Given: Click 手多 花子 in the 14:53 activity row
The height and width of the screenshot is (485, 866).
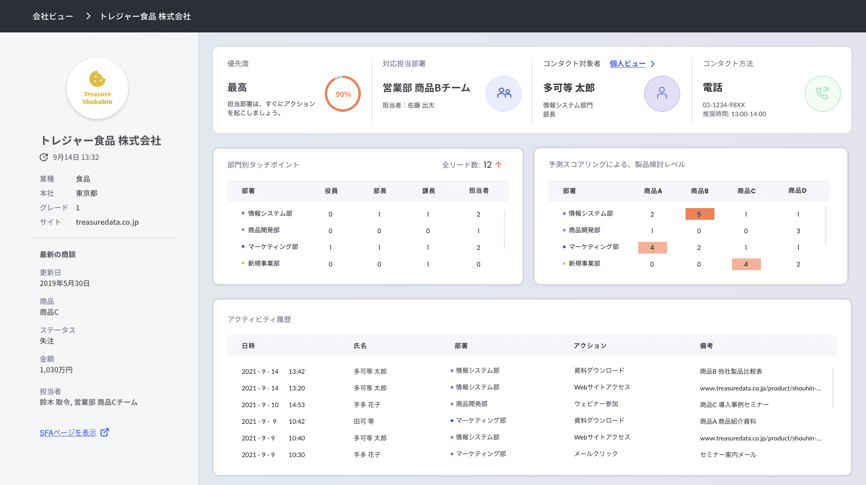Looking at the screenshot, I should (367, 404).
